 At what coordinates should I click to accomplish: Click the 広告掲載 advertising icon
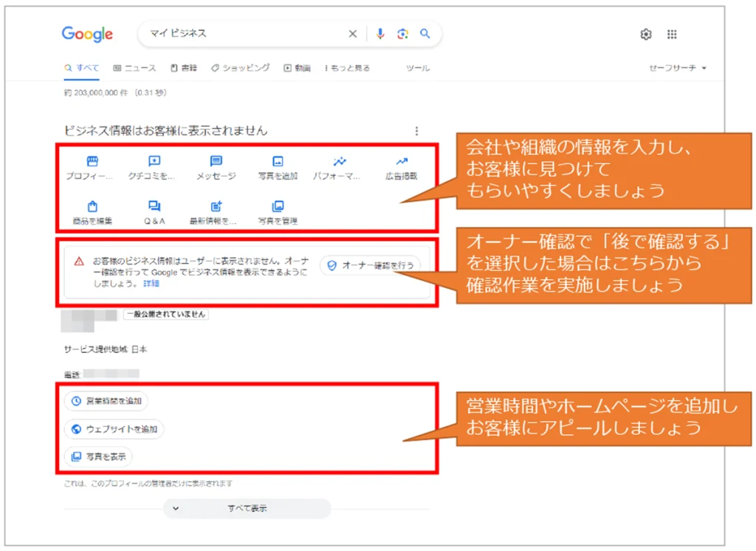click(401, 161)
